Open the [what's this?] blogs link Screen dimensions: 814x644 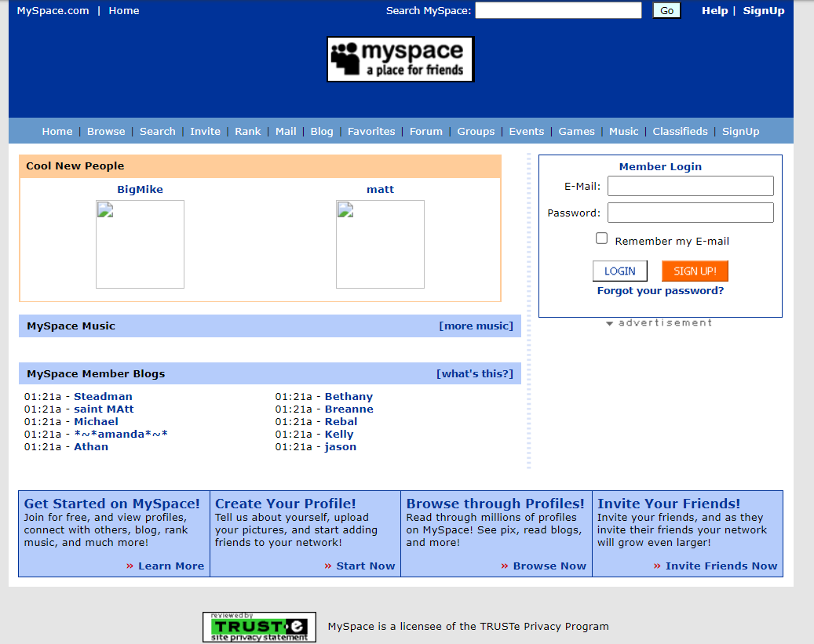tap(474, 373)
